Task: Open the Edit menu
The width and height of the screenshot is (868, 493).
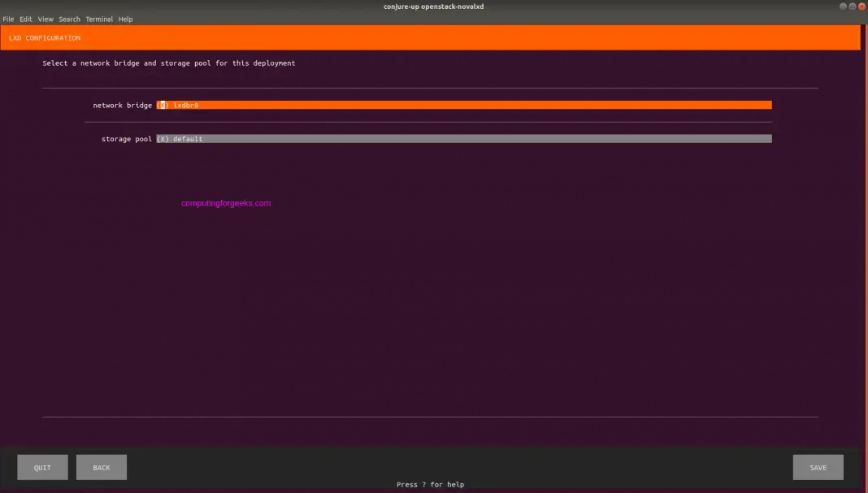Action: click(24, 19)
